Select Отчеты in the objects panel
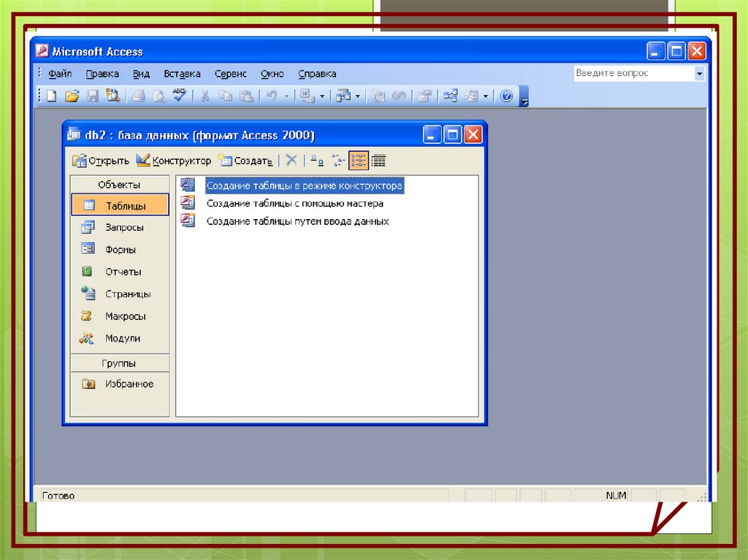Screen dimensions: 748x560 pyautogui.click(x=121, y=272)
